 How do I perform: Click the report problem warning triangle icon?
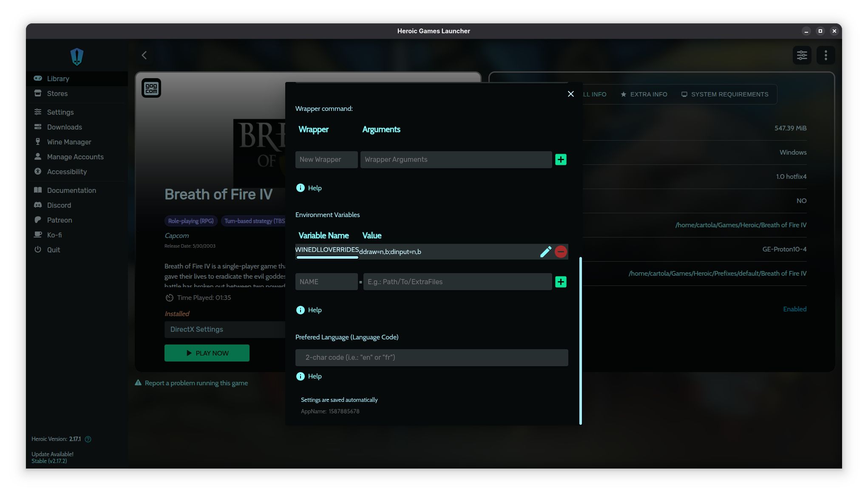click(138, 383)
